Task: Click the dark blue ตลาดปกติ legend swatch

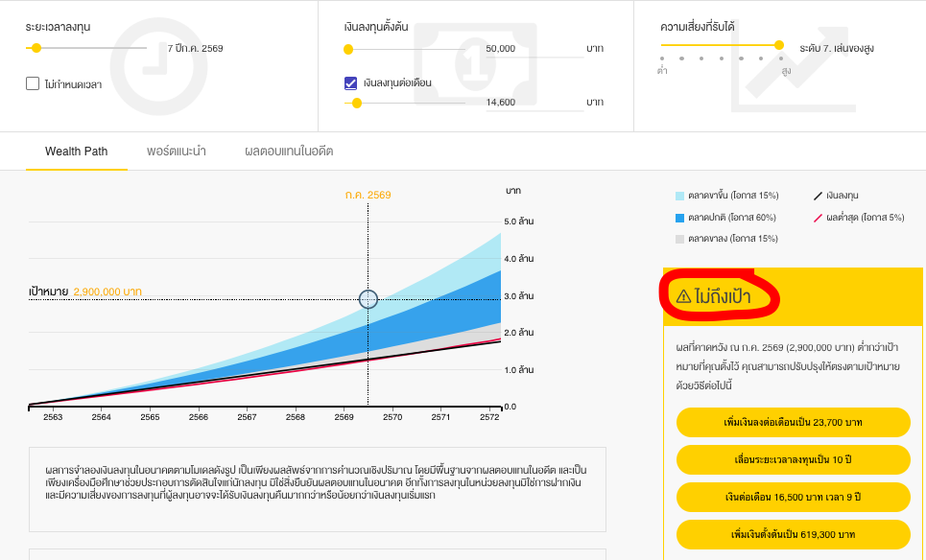Action: (x=680, y=218)
